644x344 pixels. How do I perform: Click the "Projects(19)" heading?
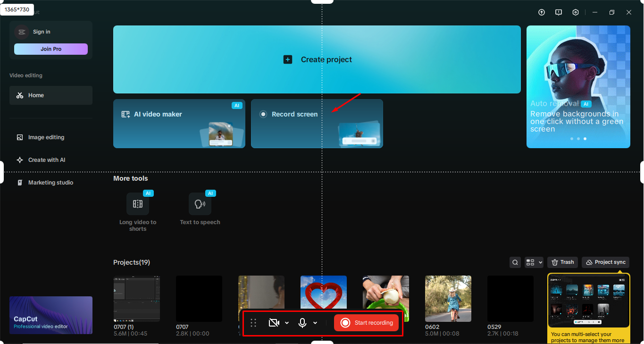click(x=132, y=262)
